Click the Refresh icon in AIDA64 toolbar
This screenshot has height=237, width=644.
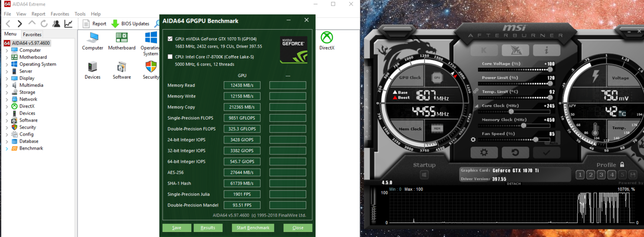[x=44, y=24]
